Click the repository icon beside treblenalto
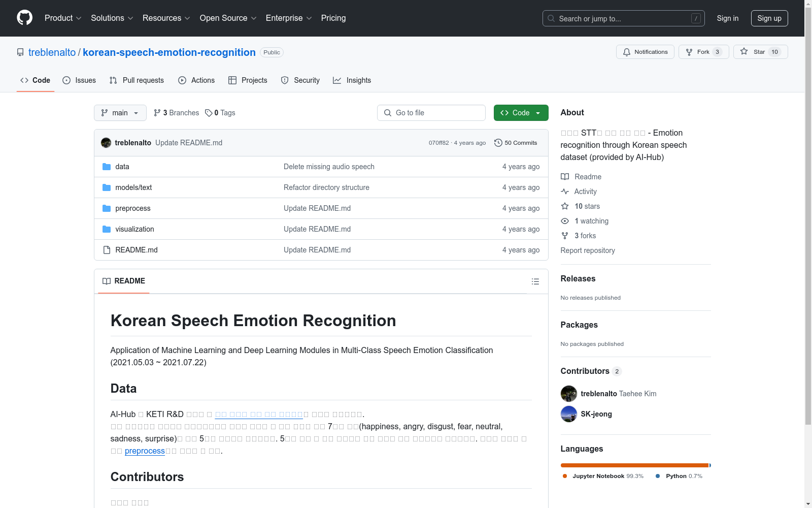Screen dimensions: 812x508 coord(20,52)
